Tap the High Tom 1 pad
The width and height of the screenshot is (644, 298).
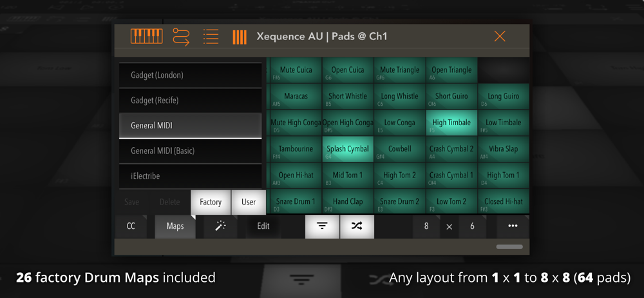[503, 175]
